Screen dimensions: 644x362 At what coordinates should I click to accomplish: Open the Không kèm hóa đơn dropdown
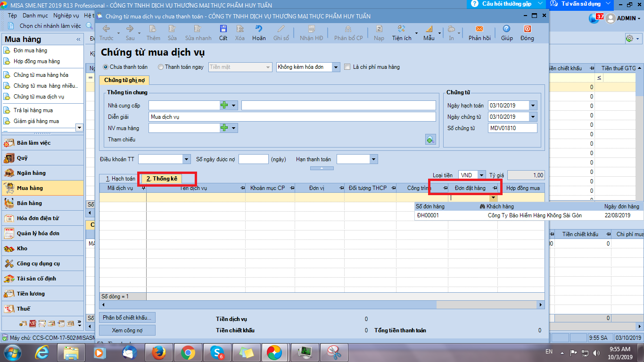[336, 67]
